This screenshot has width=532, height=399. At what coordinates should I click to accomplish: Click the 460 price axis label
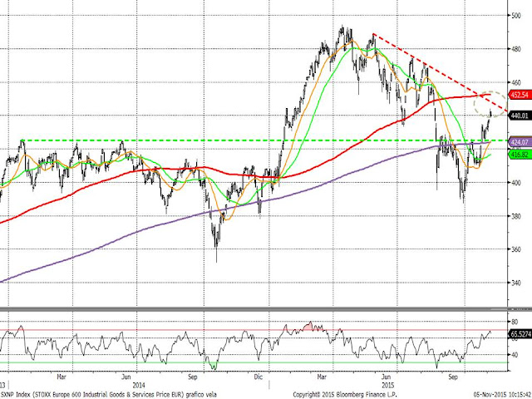point(515,82)
